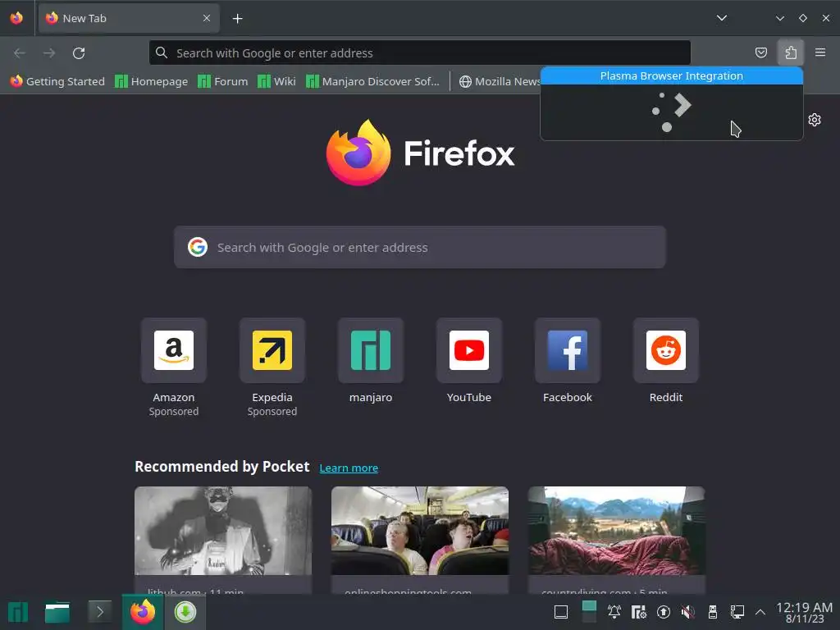Open the network connection tray icon
This screenshot has height=630, width=840.
[x=737, y=612]
